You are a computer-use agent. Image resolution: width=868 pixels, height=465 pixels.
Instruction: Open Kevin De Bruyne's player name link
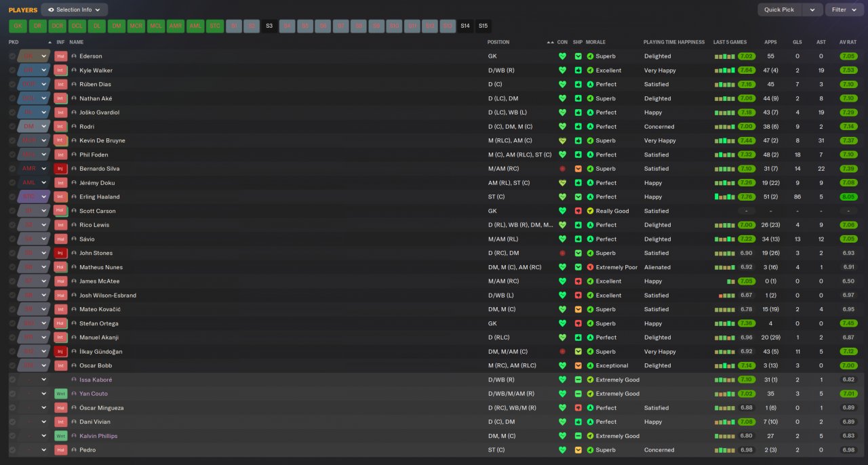pos(102,141)
